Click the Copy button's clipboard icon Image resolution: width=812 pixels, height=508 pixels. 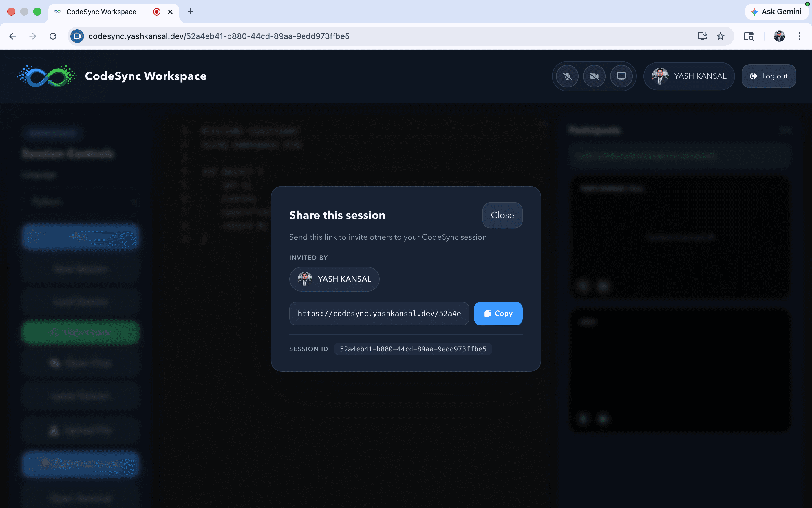[x=487, y=314]
